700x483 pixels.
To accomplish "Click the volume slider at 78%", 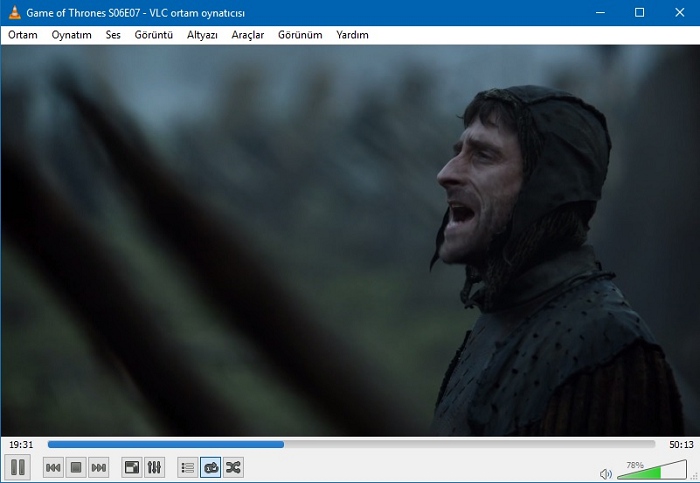I will point(652,470).
